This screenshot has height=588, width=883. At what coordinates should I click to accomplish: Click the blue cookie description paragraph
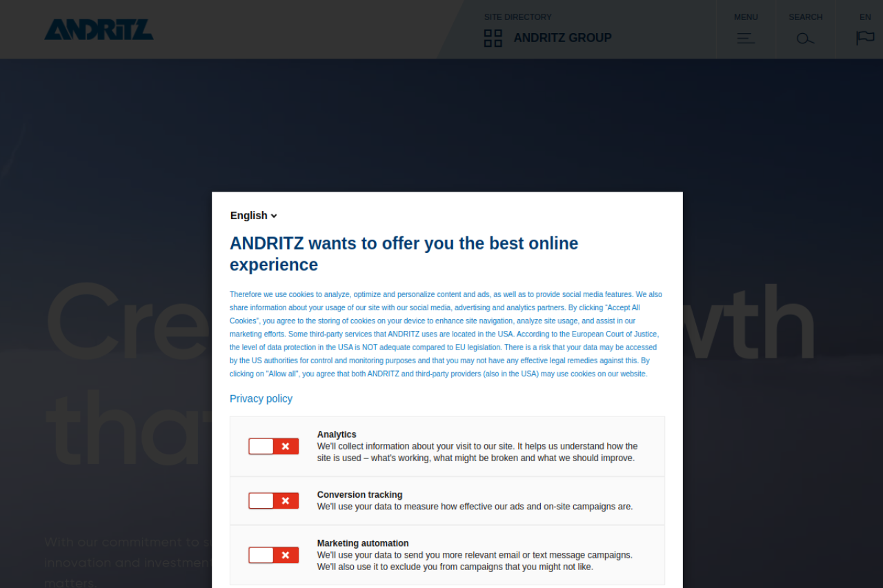pyautogui.click(x=446, y=334)
